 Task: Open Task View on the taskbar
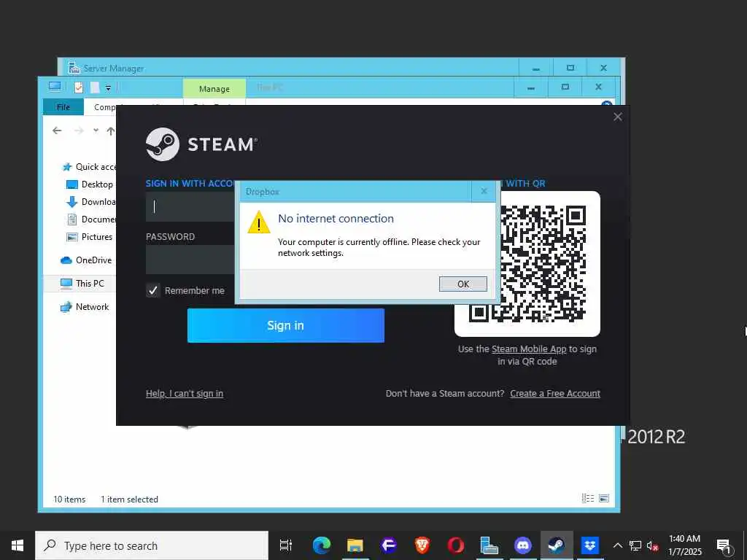tap(286, 545)
